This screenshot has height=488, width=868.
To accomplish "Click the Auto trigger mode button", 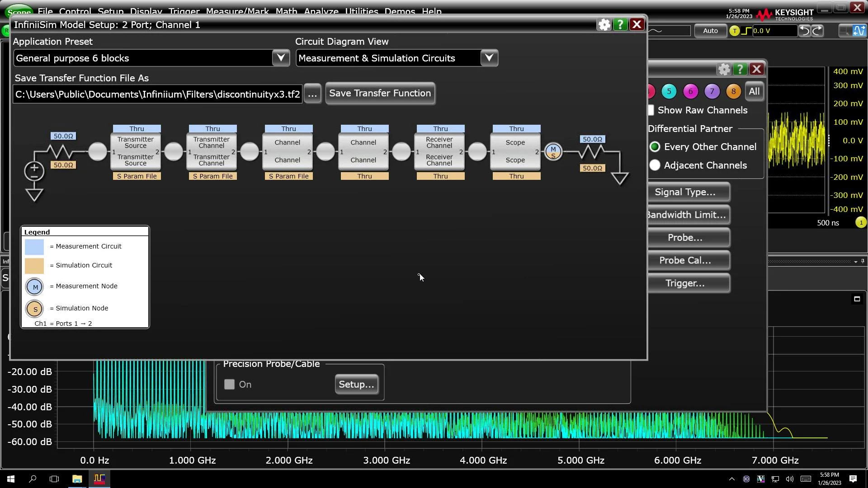I will pos(710,31).
